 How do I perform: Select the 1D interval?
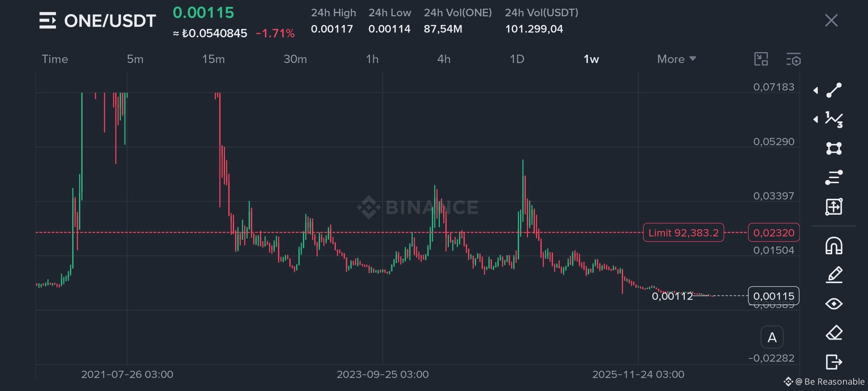(x=517, y=59)
